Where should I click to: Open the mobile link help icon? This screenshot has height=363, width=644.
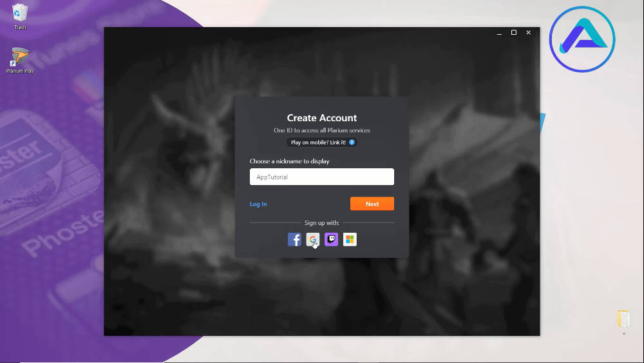click(x=352, y=142)
